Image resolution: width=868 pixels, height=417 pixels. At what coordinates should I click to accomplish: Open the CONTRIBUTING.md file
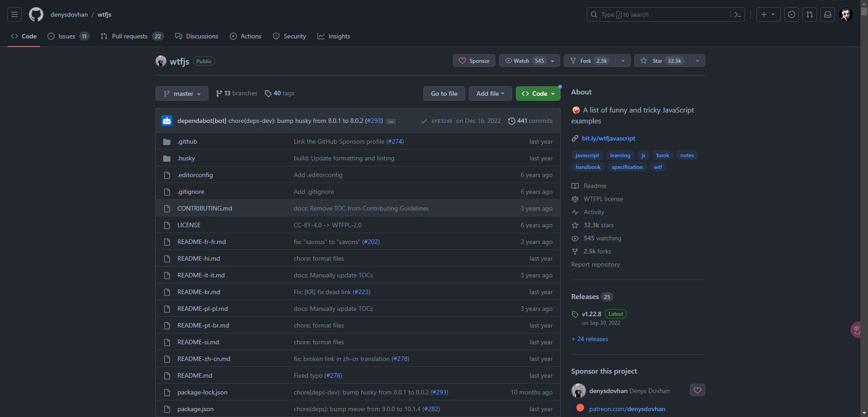205,208
